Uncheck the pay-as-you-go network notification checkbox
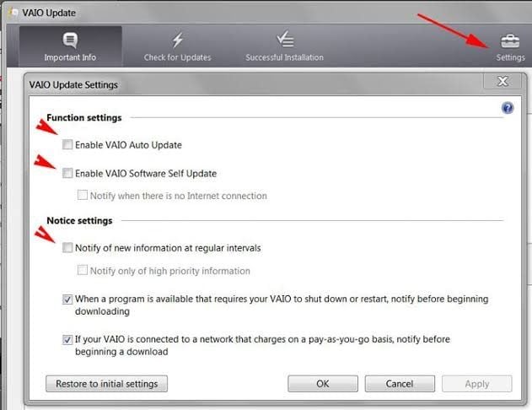 (x=67, y=339)
